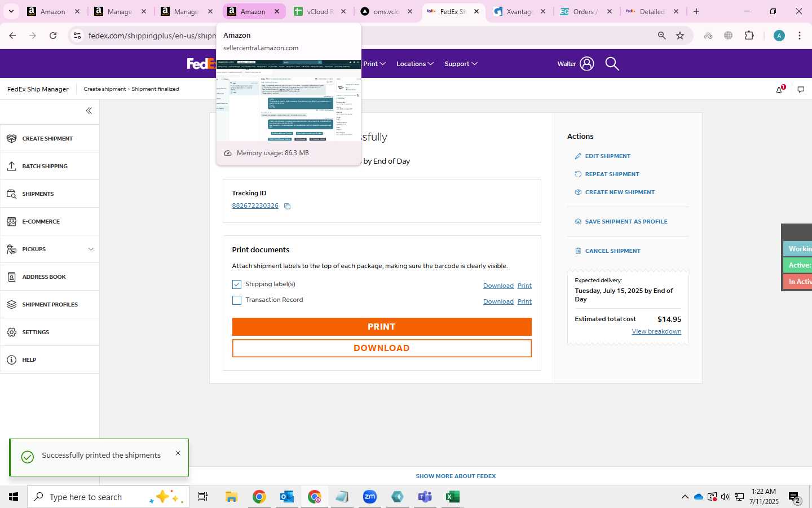
Task: Expand the Support menu
Action: [x=461, y=64]
